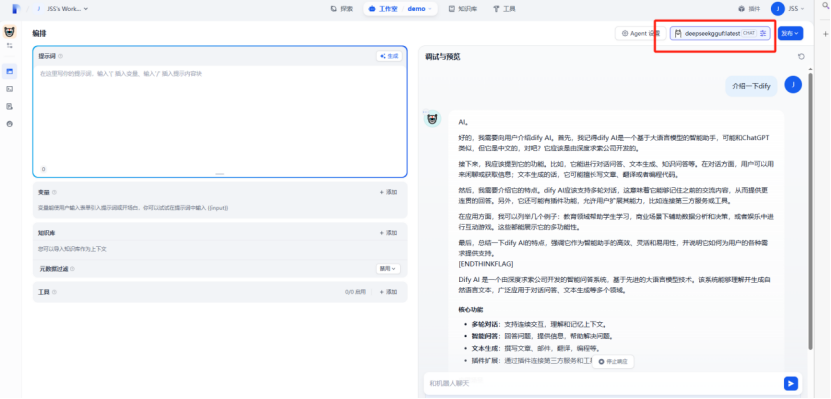
Task: Open the API access icon in left sidebar
Action: point(10,88)
